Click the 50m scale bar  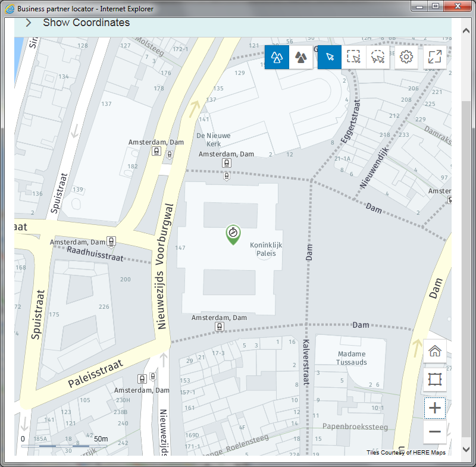pyautogui.click(x=64, y=446)
